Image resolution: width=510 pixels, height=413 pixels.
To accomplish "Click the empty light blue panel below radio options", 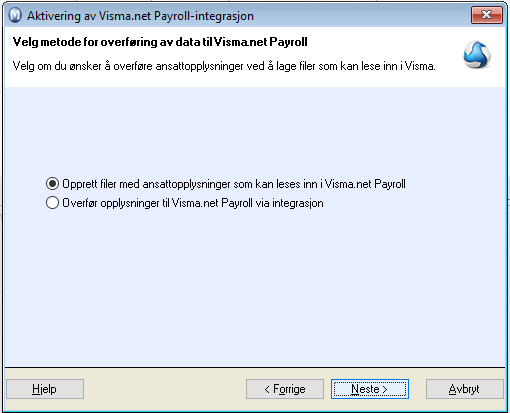I will pyautogui.click(x=255, y=287).
